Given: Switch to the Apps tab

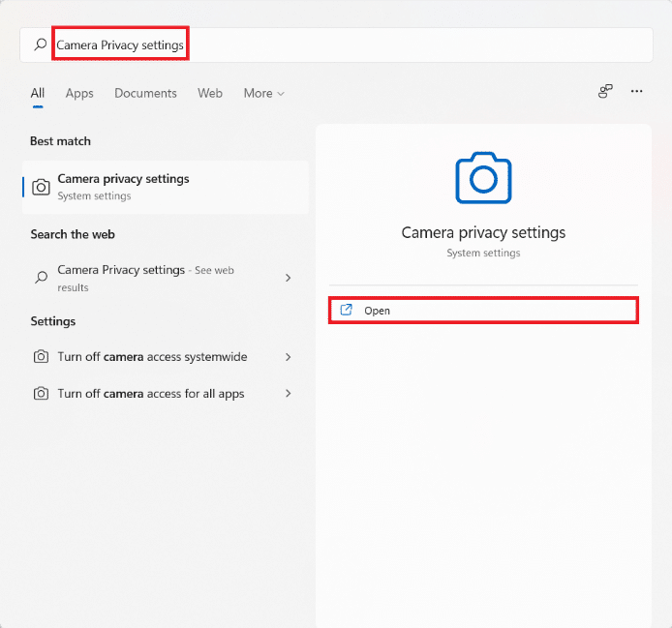Looking at the screenshot, I should (79, 93).
